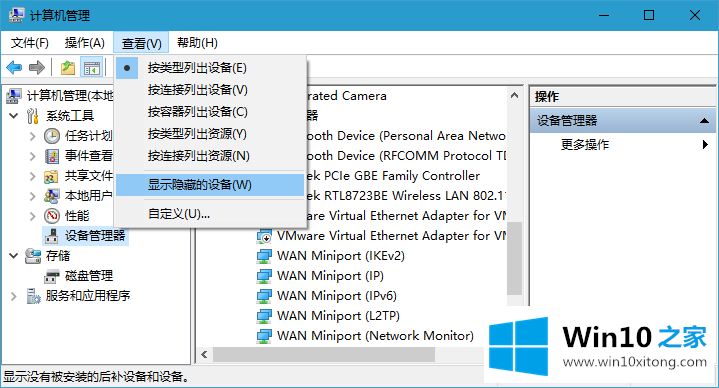Click the Computer Management title bar icon
The height and width of the screenshot is (388, 719).
(x=16, y=15)
